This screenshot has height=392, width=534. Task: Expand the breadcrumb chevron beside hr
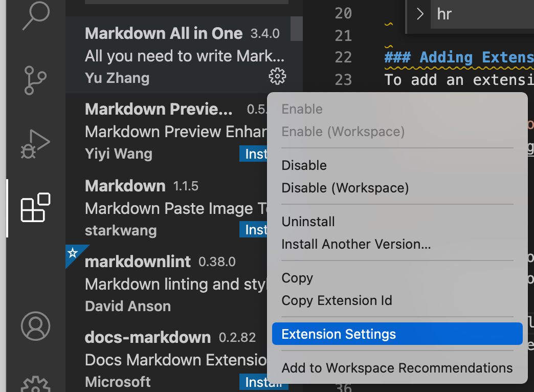coord(419,14)
